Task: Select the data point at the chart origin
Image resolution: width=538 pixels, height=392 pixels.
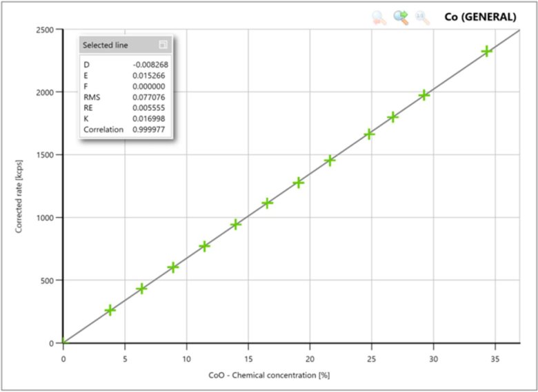Action: pyautogui.click(x=63, y=342)
